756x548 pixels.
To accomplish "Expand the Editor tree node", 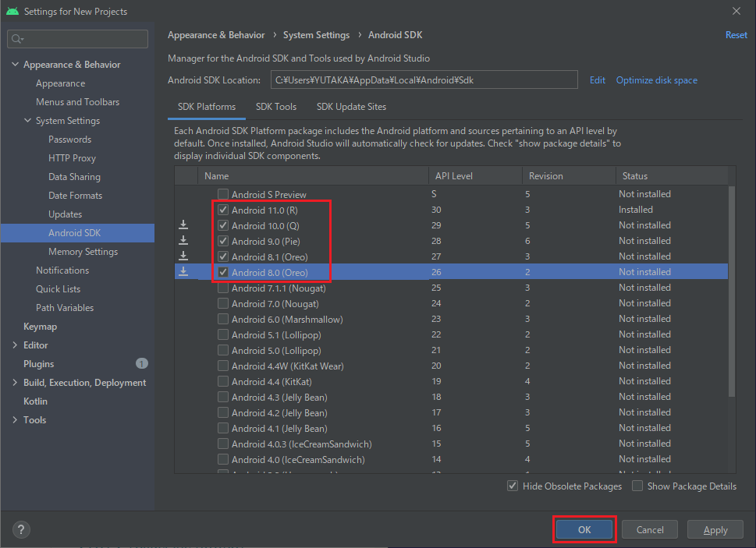I will coord(15,345).
